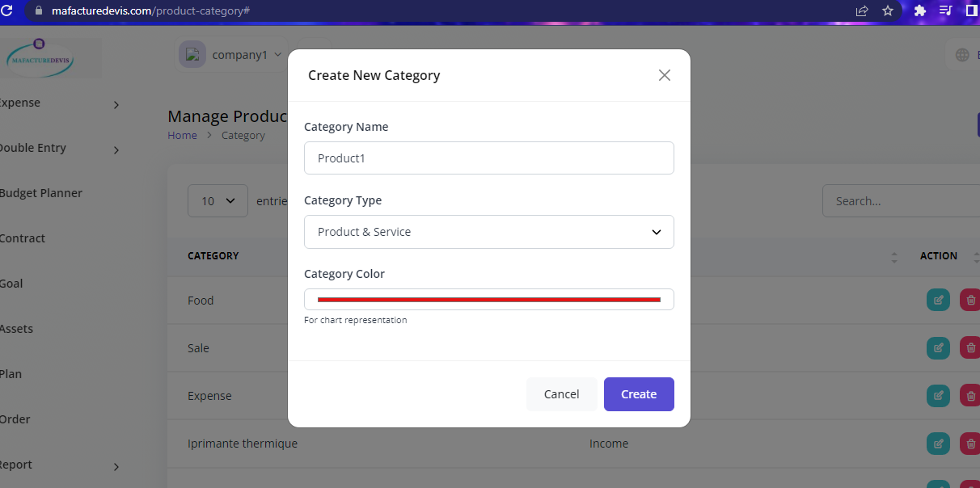Delete the Iprimante thermique category
Viewport: 980px width, 488px height.
click(x=969, y=444)
